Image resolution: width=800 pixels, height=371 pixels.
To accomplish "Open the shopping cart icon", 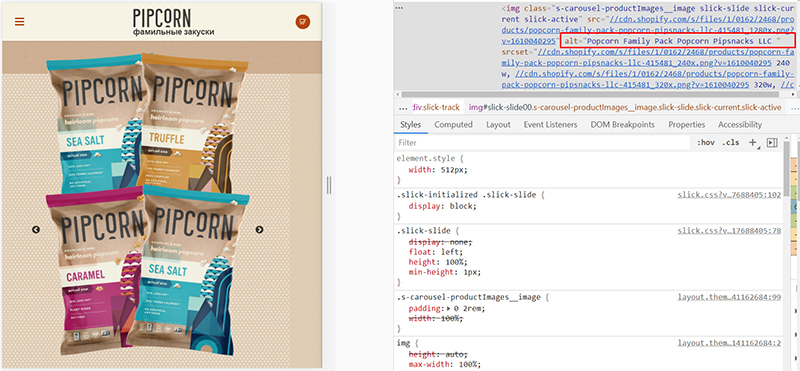I will tap(303, 21).
